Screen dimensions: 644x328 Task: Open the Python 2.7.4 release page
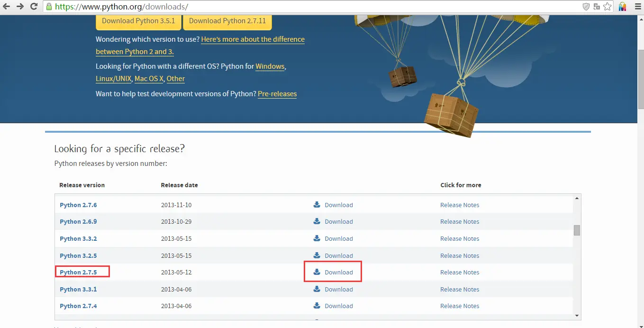(78, 306)
